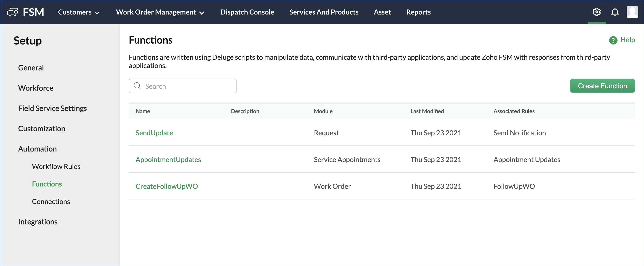This screenshot has height=266, width=644.
Task: Open the notifications bell
Action: click(x=615, y=12)
